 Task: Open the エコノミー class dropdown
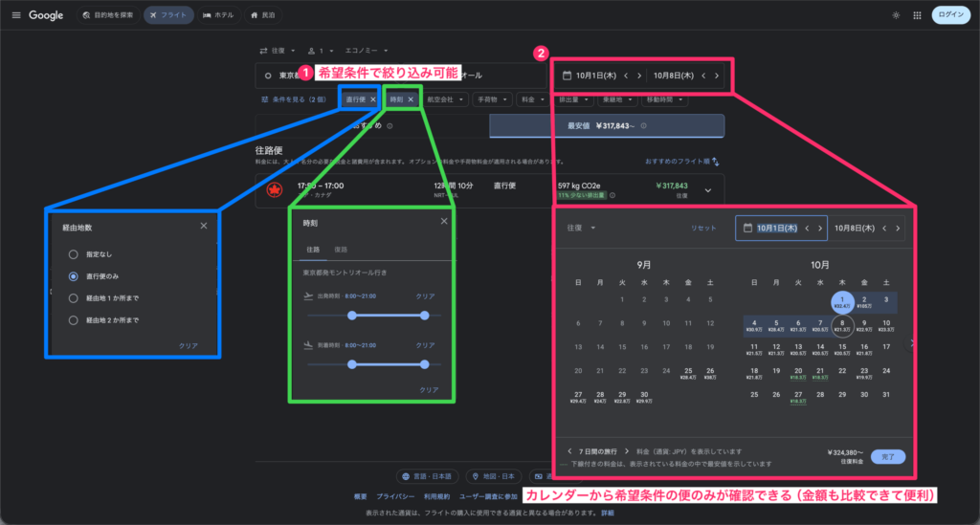point(367,51)
